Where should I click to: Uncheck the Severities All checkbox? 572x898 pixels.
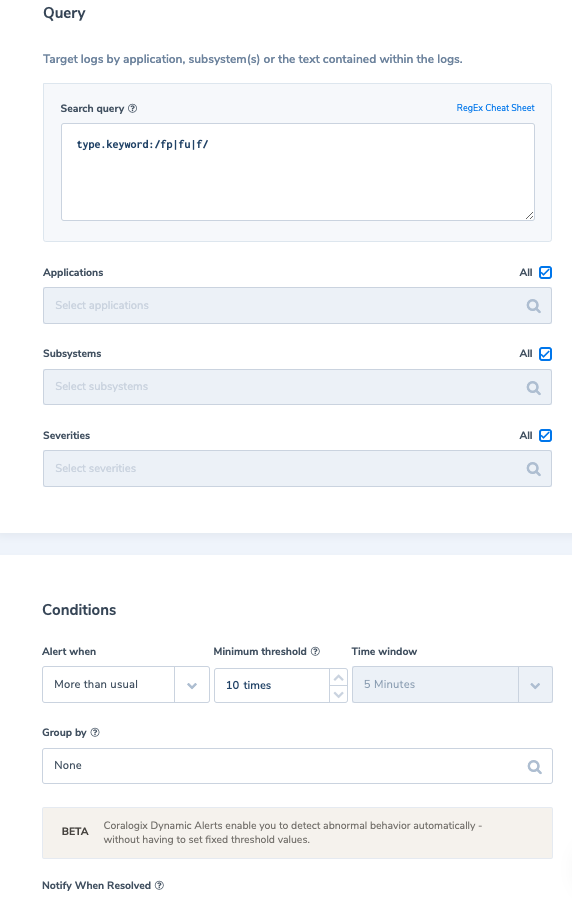tap(546, 436)
